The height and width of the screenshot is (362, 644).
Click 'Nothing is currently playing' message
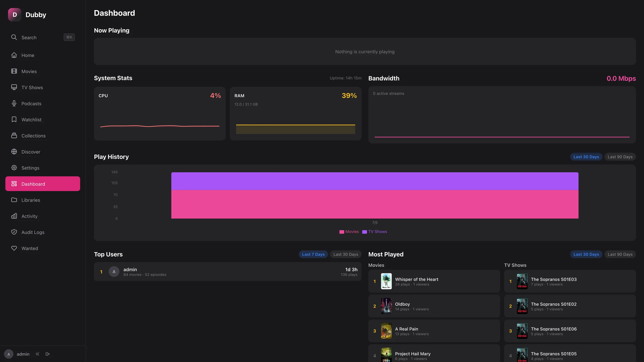click(x=365, y=52)
